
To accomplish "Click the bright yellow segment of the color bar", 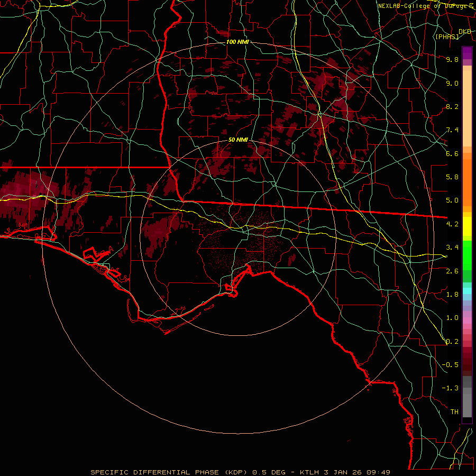I will click(467, 226).
